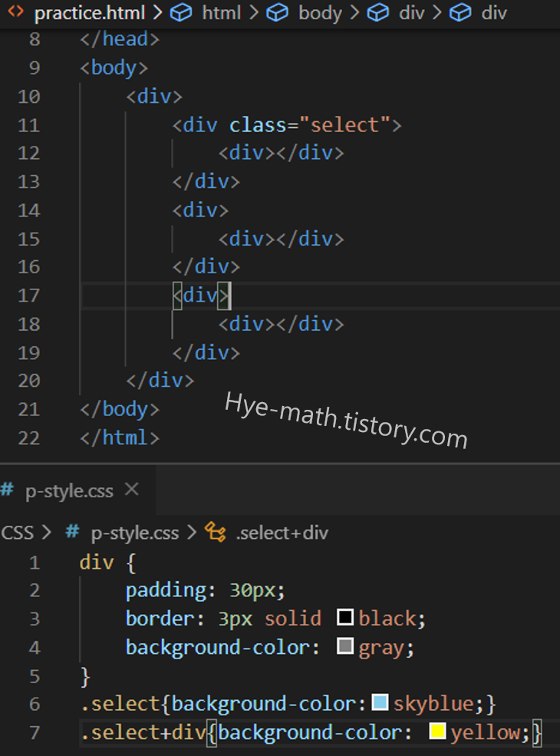Open the black color swatch picker
The image size is (560, 756).
pyautogui.click(x=345, y=616)
